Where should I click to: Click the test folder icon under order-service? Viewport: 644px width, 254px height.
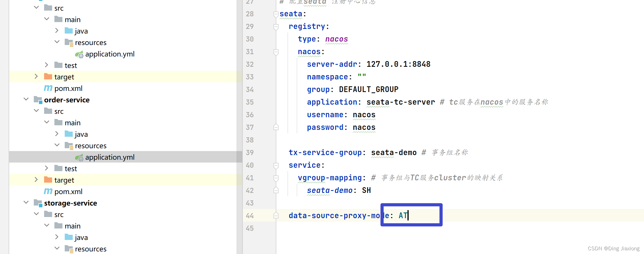click(x=58, y=168)
